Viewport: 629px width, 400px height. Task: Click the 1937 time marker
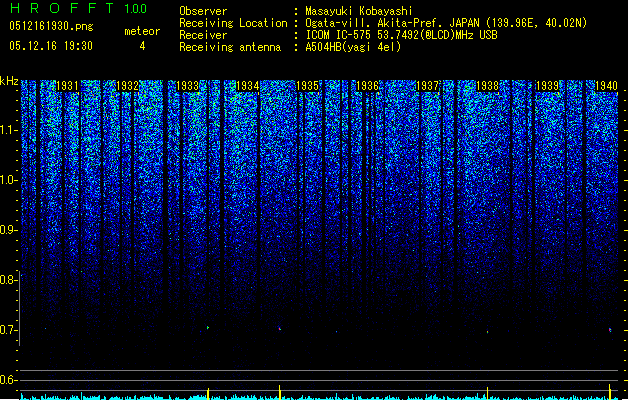pos(428,86)
